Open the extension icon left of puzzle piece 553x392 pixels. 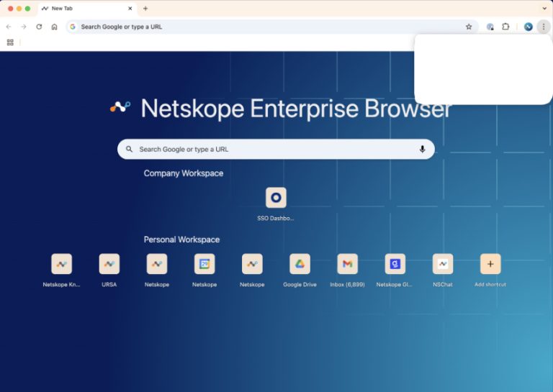[490, 27]
